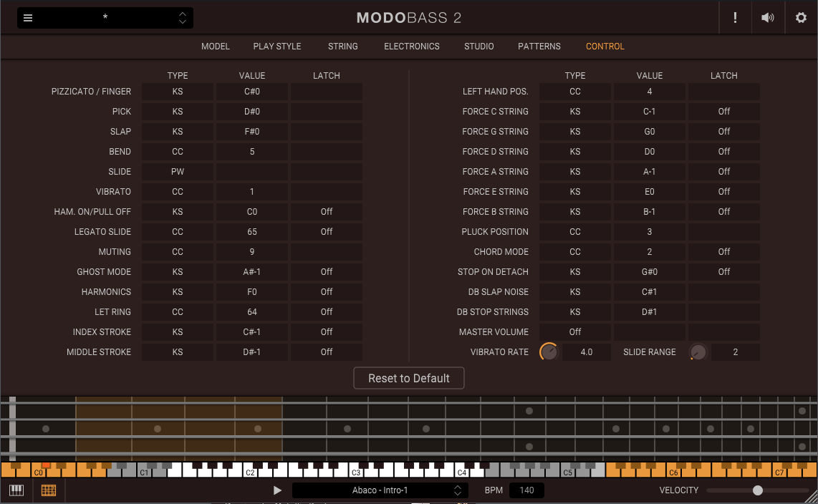Switch to the Electronics tab

[x=411, y=47]
